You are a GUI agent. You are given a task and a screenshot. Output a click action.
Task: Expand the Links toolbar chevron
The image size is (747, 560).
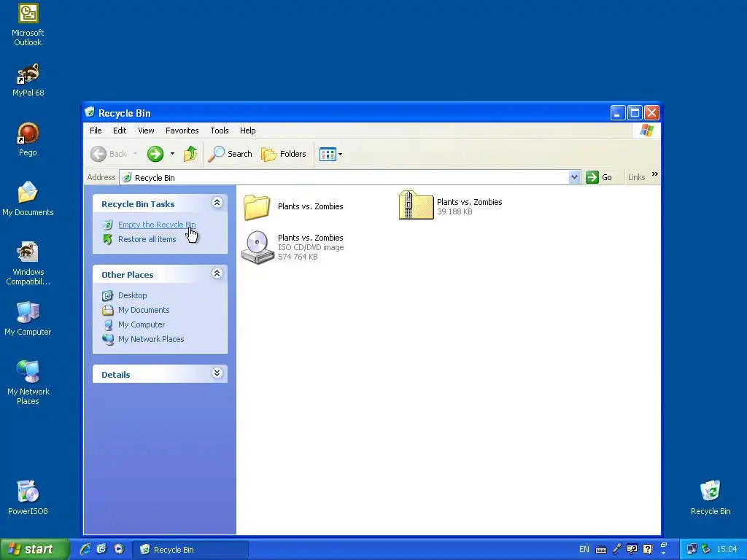(x=655, y=174)
